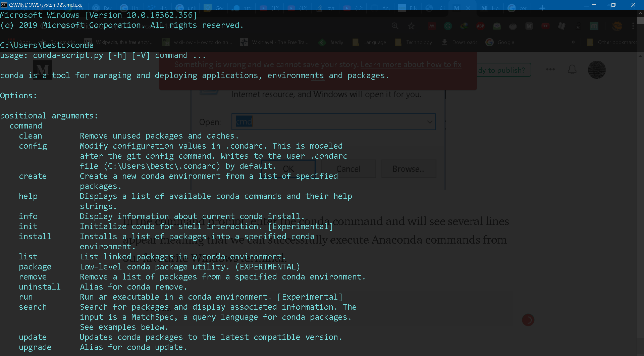
Task: Open the Wikipedia extension icon
Action: [x=529, y=26]
